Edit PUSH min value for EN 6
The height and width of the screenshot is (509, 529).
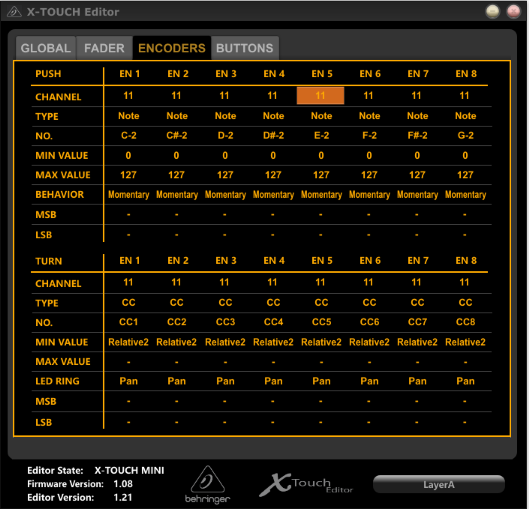click(369, 155)
